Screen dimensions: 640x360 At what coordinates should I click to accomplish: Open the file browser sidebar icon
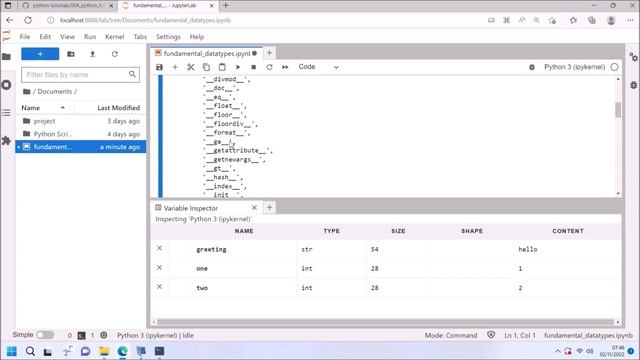[7, 57]
